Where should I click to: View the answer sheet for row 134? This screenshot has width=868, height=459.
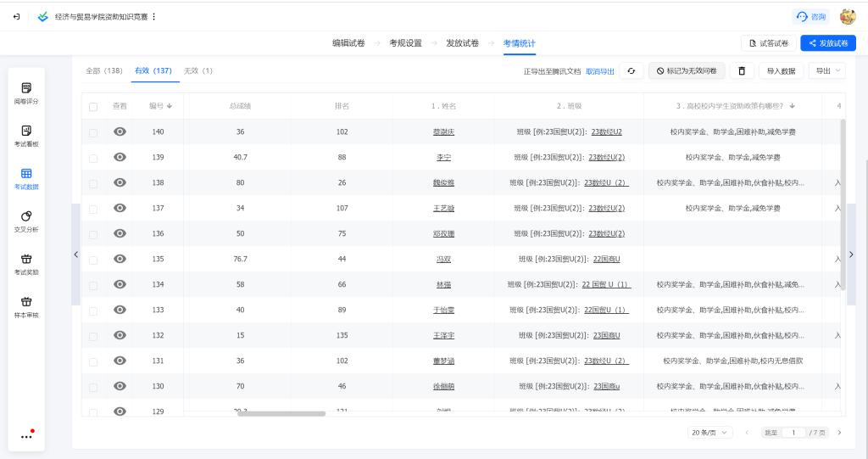click(x=120, y=284)
